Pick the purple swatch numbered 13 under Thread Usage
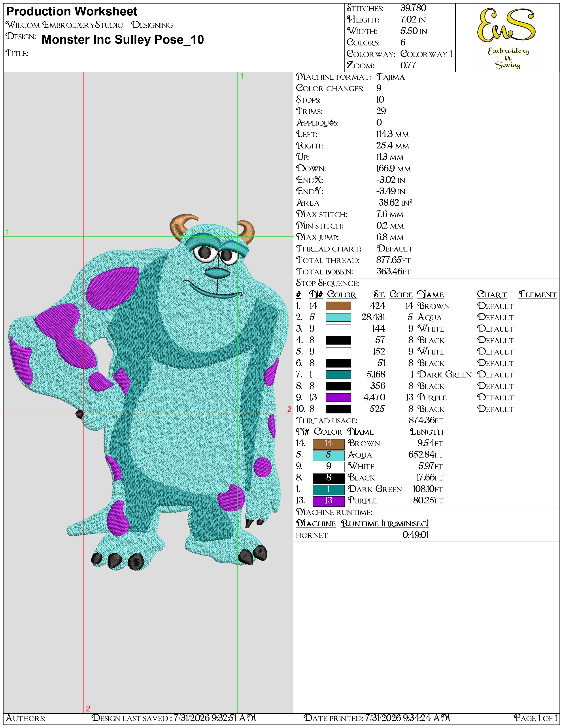Screen dimensions: 563x728 [x=329, y=501]
